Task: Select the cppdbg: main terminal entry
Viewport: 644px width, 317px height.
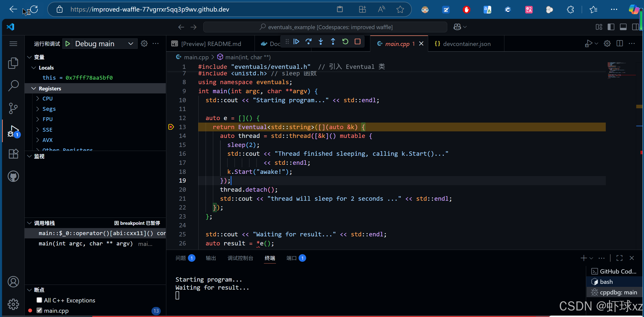Action: coord(614,292)
